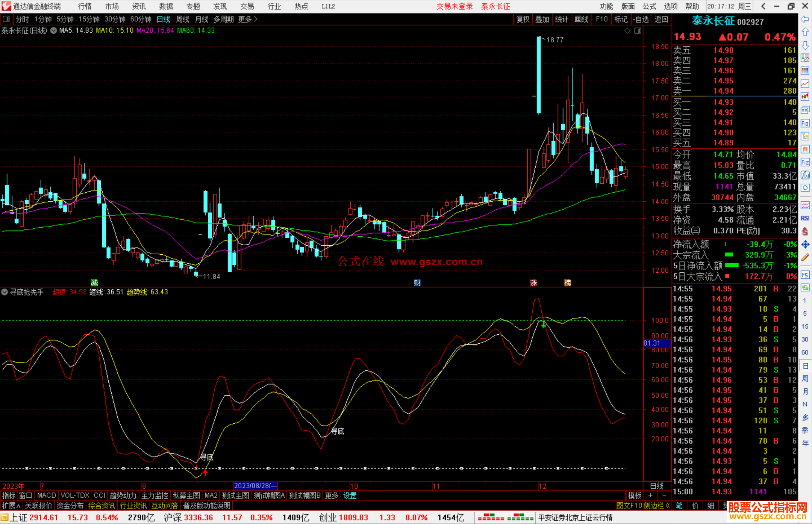Open the 图文F10 link

[x=629, y=506]
